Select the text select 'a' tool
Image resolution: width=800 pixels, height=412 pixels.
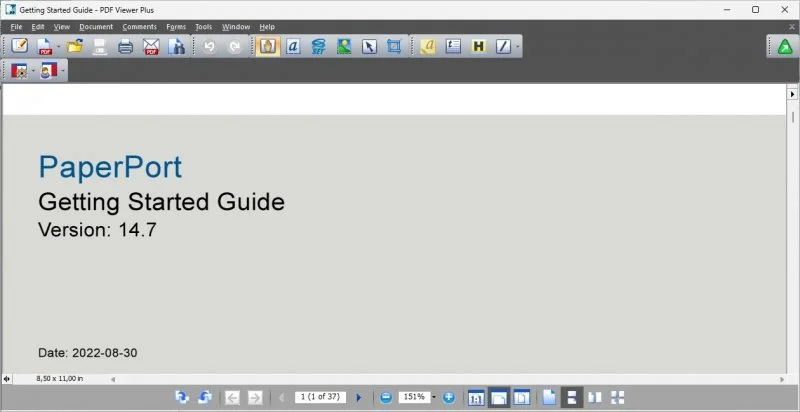293,46
